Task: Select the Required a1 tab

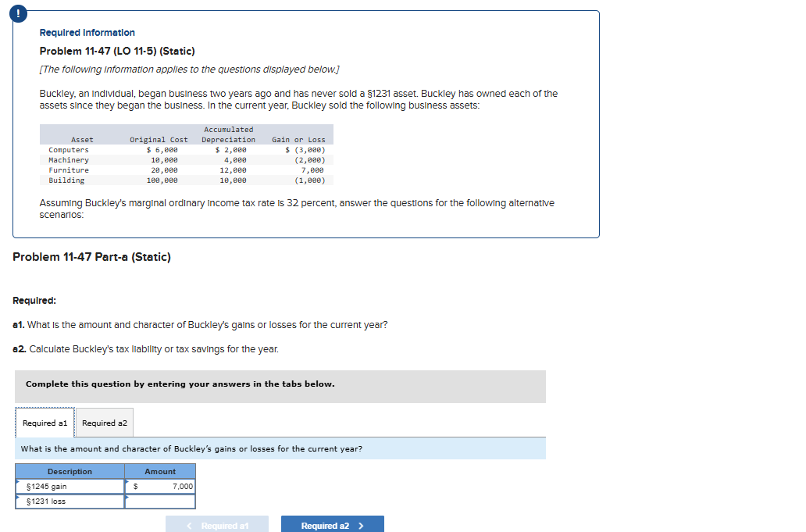Action: [45, 422]
